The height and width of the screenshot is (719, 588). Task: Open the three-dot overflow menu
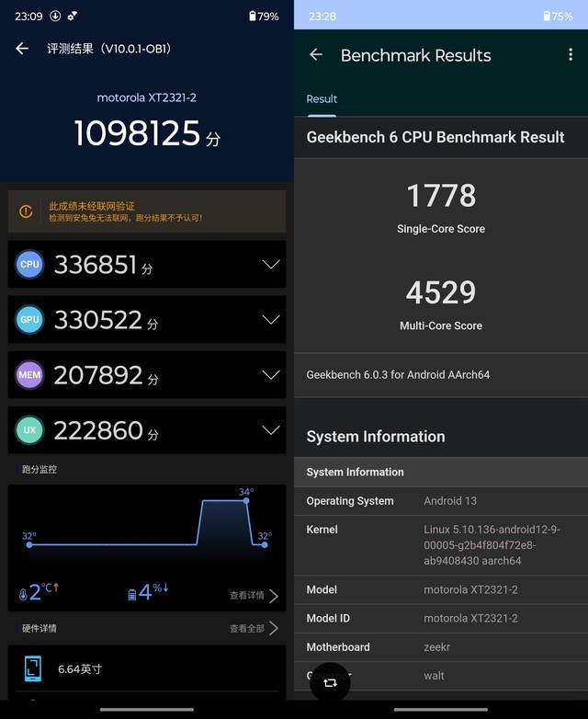tap(570, 55)
